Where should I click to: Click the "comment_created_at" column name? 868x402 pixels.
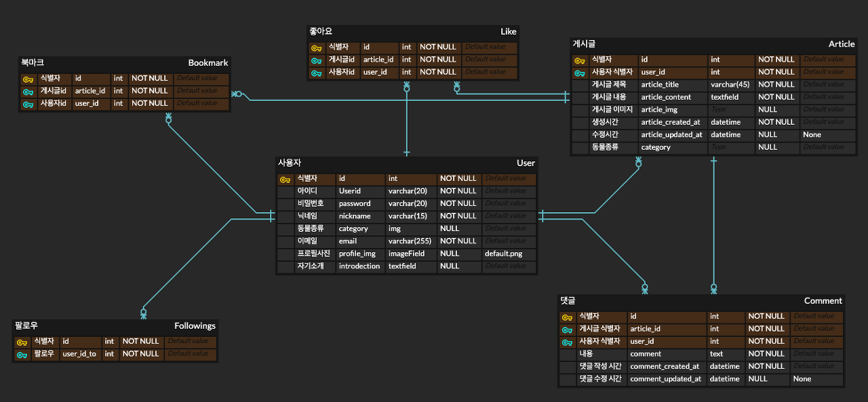(665, 367)
